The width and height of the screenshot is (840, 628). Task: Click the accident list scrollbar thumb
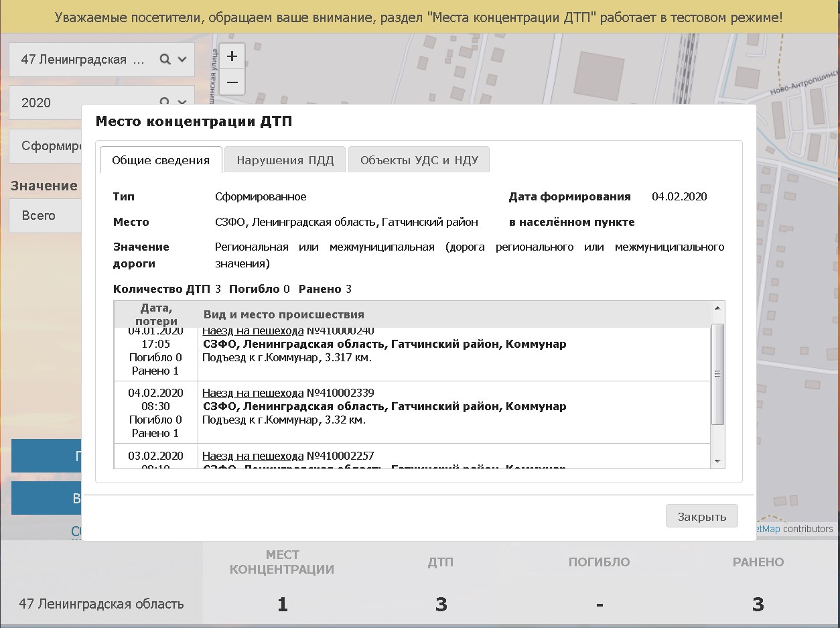tap(717, 374)
